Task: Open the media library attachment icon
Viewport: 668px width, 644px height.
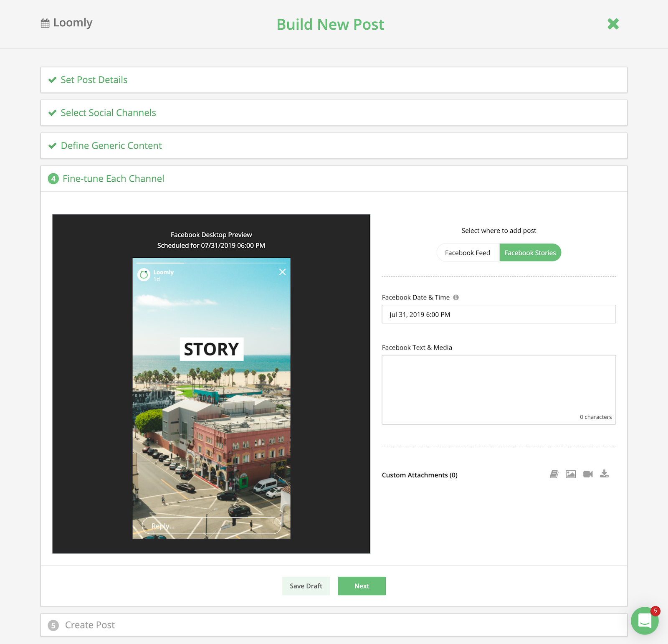Action: point(554,474)
